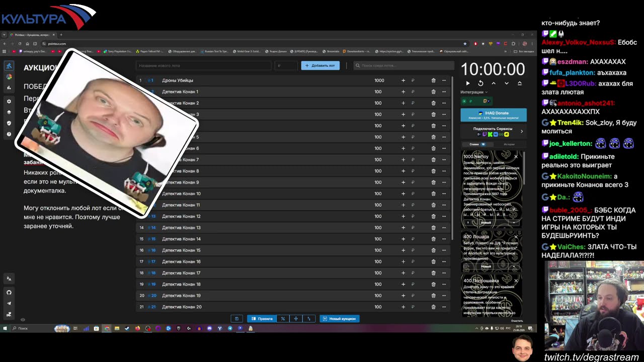Select the lot name Детектив Конан 19

point(181,296)
